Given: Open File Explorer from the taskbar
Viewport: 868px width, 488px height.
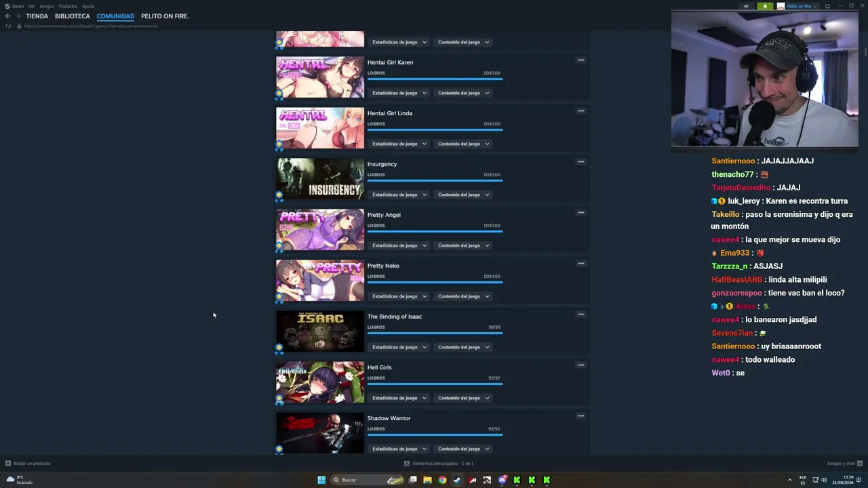Looking at the screenshot, I should 427,480.
